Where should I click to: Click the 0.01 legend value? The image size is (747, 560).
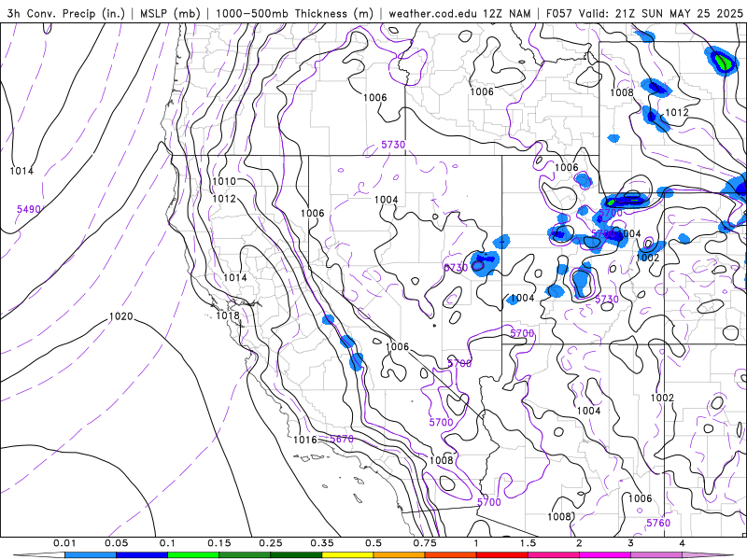pyautogui.click(x=64, y=543)
